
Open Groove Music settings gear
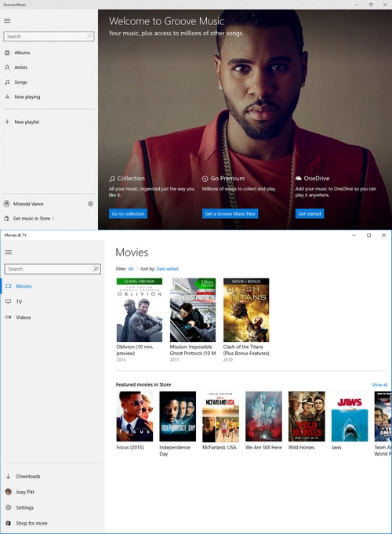[x=91, y=204]
